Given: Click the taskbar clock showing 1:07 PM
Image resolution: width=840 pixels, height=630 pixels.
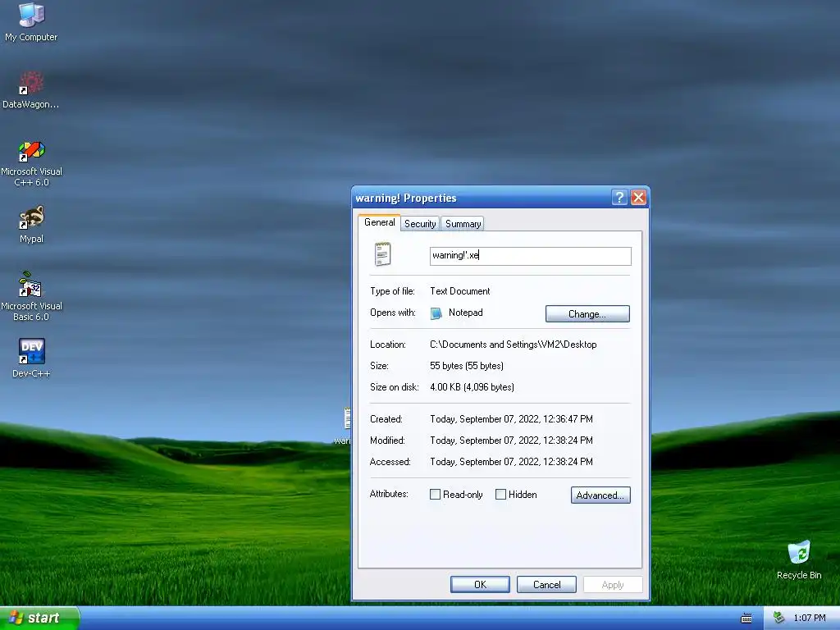Looking at the screenshot, I should [x=810, y=619].
